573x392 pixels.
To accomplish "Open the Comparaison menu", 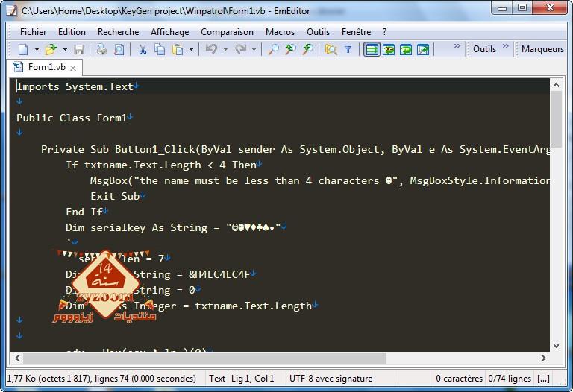I will pos(227,32).
